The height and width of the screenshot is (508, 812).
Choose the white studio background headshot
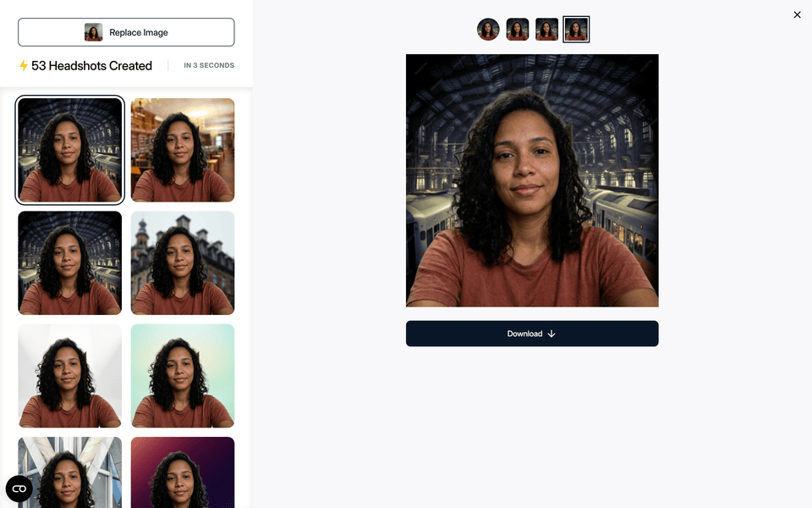(x=70, y=376)
